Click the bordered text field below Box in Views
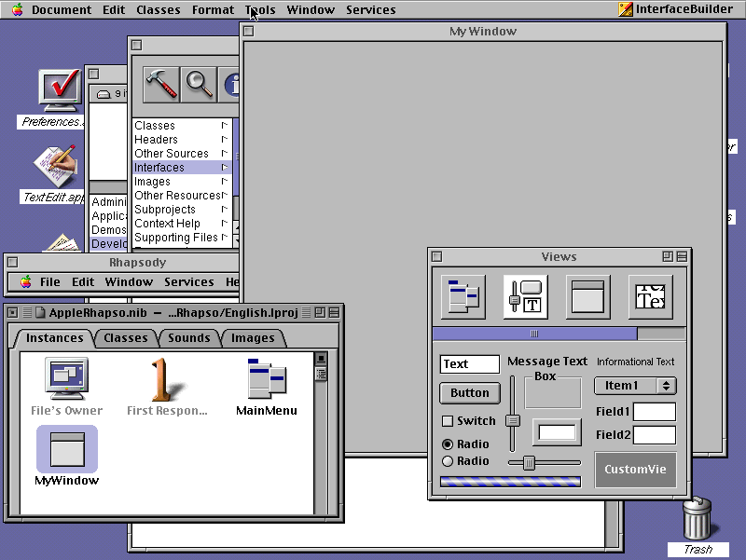Screen dimensions: 746x560 (x=557, y=432)
